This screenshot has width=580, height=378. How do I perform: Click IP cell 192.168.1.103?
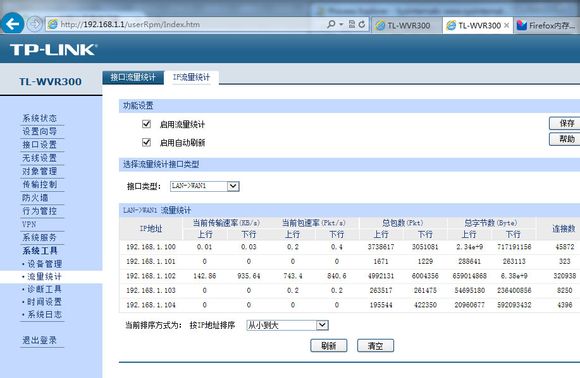coord(151,290)
